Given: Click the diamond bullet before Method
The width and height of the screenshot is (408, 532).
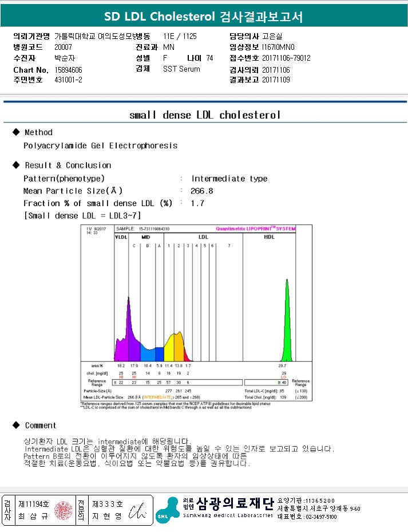Looking at the screenshot, I should pos(16,132).
